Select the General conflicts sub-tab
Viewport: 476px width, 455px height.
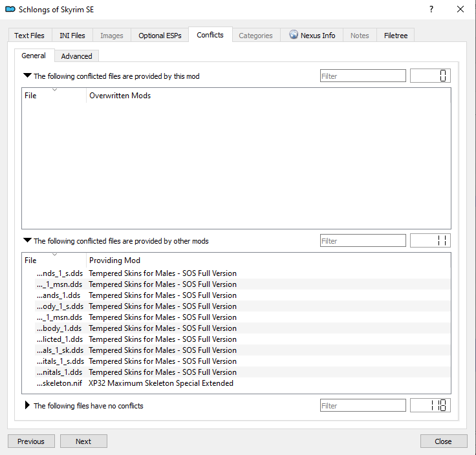point(34,56)
